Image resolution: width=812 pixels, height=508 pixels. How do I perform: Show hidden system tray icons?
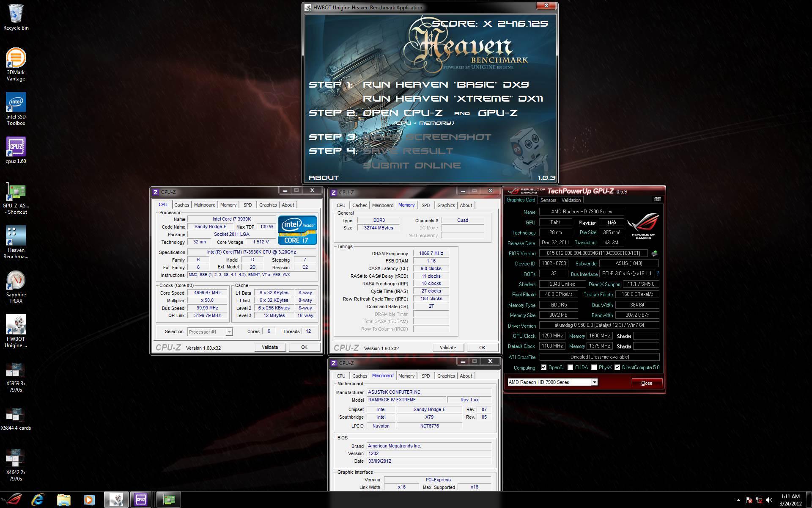(x=738, y=500)
